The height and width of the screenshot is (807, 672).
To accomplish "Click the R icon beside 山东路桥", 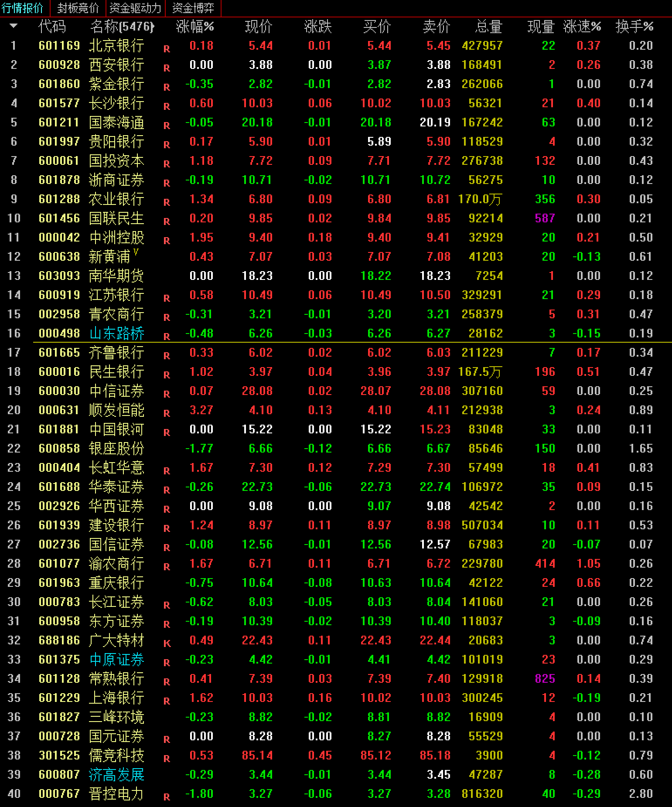I will click(x=167, y=337).
